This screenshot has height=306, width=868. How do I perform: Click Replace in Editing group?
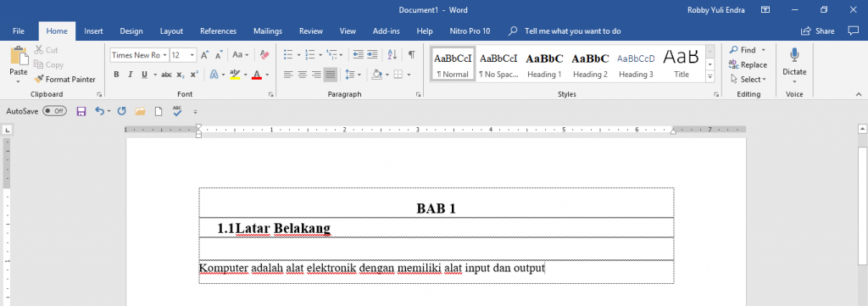point(748,64)
